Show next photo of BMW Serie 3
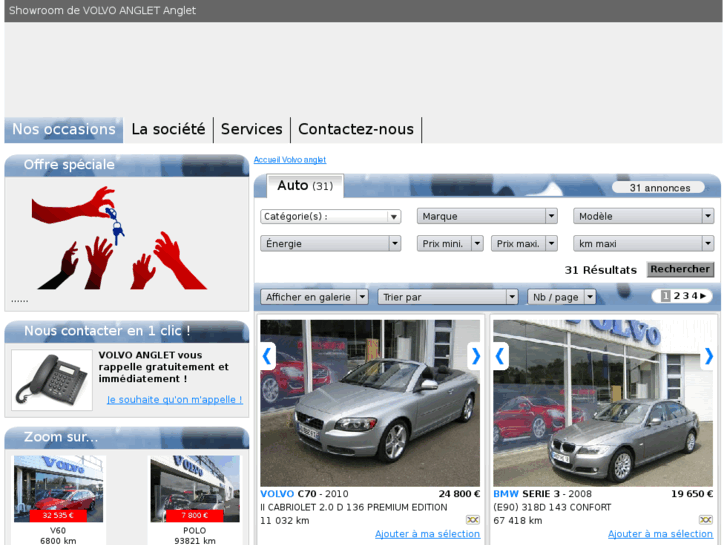Screen dimensions: 727x545 (708, 356)
